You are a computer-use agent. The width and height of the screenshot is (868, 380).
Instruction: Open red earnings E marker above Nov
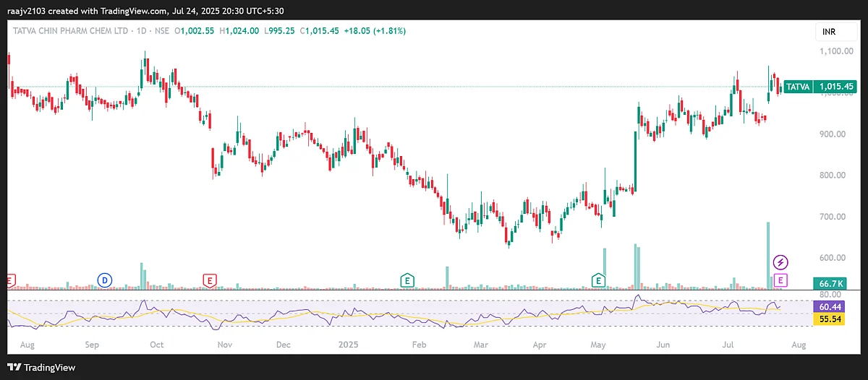coord(210,280)
